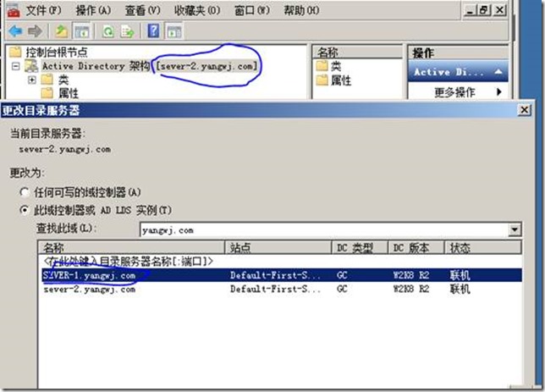Sort by the 状态 column header
The width and height of the screenshot is (545, 392).
(483, 248)
